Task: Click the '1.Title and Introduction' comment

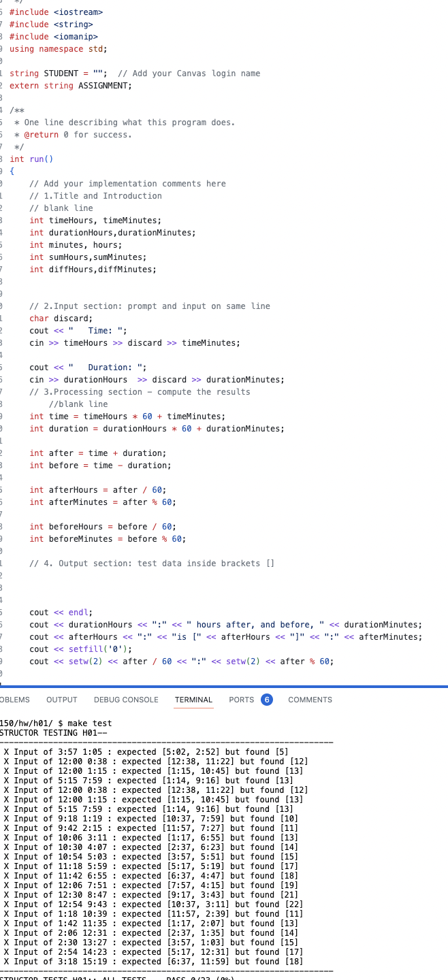Action: 95,196
